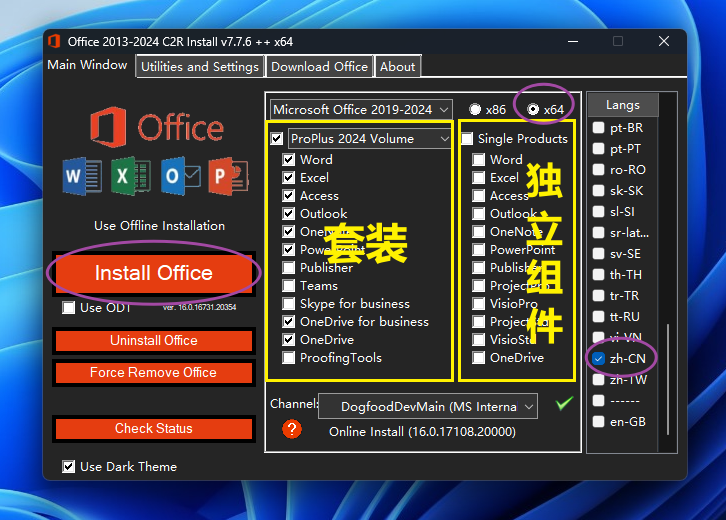Click the Excel app icon under Office logo
726x520 pixels.
tap(131, 176)
